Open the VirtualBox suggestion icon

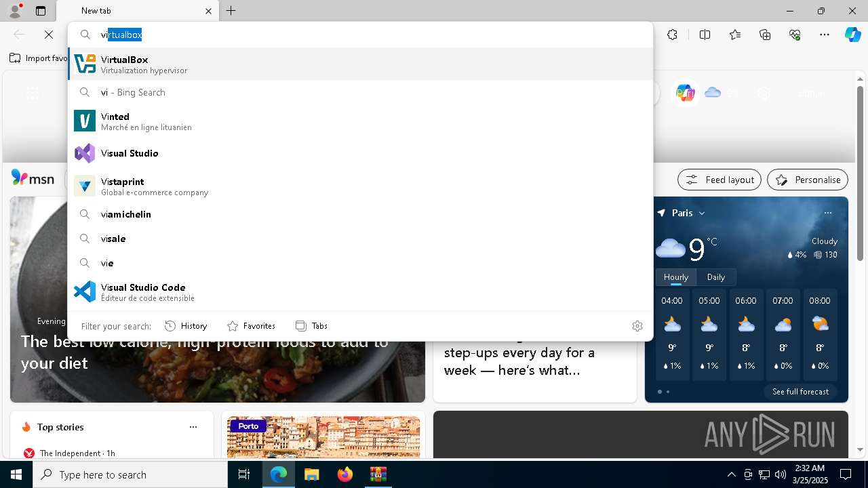tap(85, 64)
